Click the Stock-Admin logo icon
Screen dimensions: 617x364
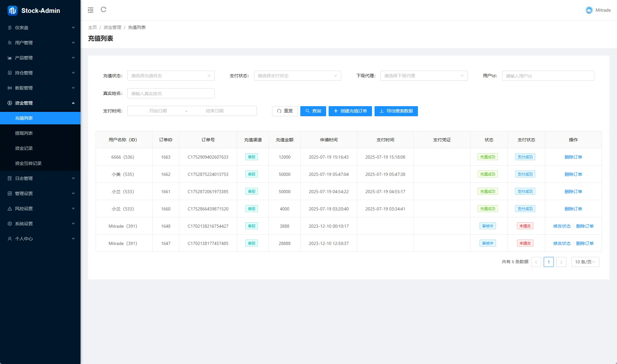(x=13, y=11)
